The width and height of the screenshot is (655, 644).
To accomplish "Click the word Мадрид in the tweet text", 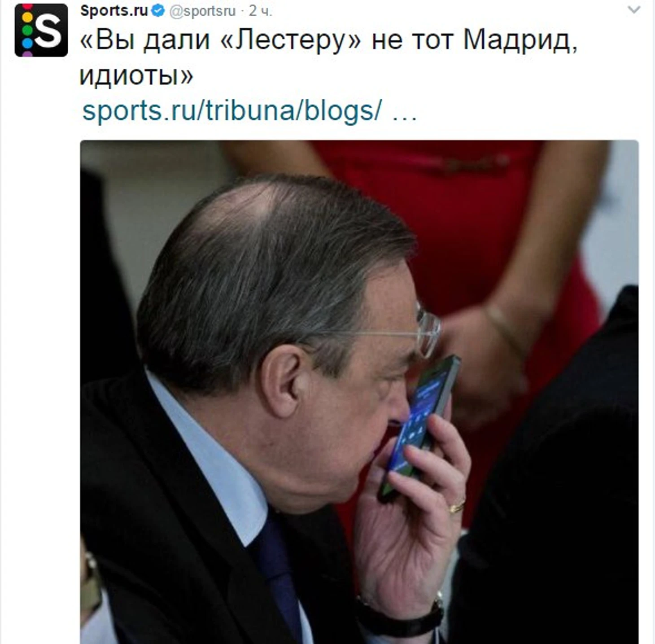I will (520, 40).
